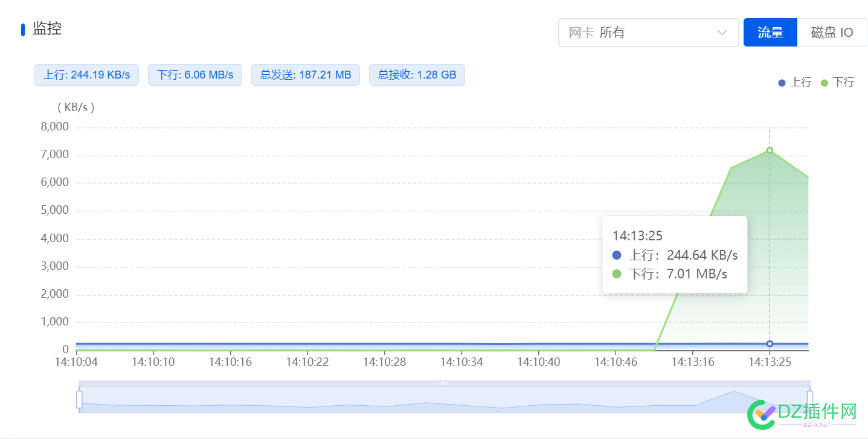Click the dropdown chevron arrow in the 网卡 selector

722,33
